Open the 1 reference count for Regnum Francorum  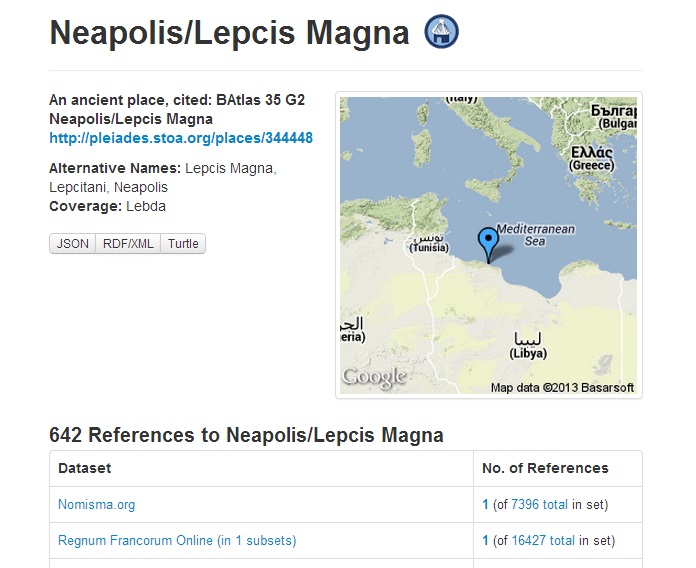pyautogui.click(x=486, y=541)
